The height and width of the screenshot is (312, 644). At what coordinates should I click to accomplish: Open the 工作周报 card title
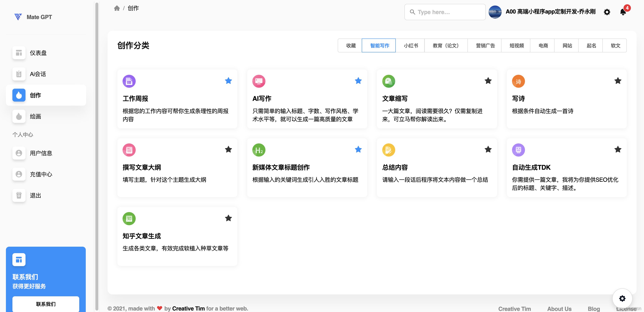[x=135, y=99]
